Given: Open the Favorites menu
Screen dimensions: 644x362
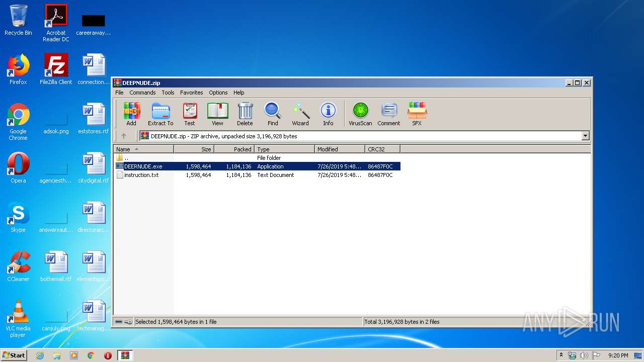Looking at the screenshot, I should pyautogui.click(x=192, y=93).
